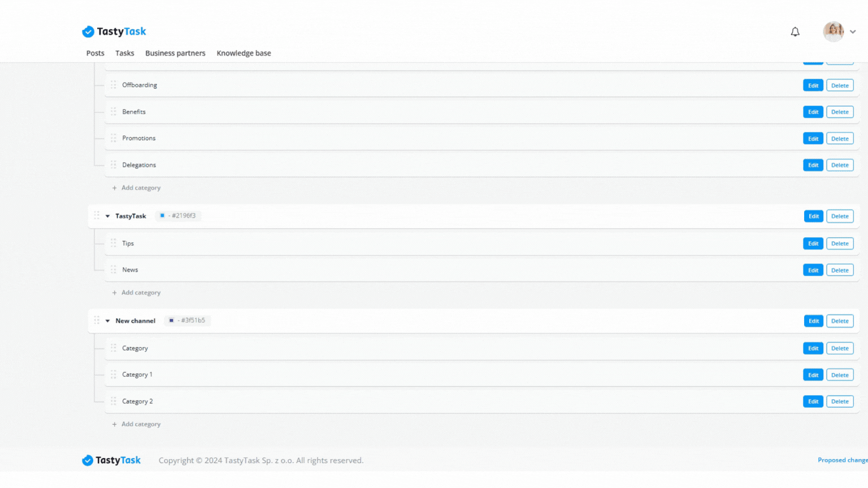This screenshot has width=868, height=488.
Task: Add category under New channel
Action: tap(136, 424)
